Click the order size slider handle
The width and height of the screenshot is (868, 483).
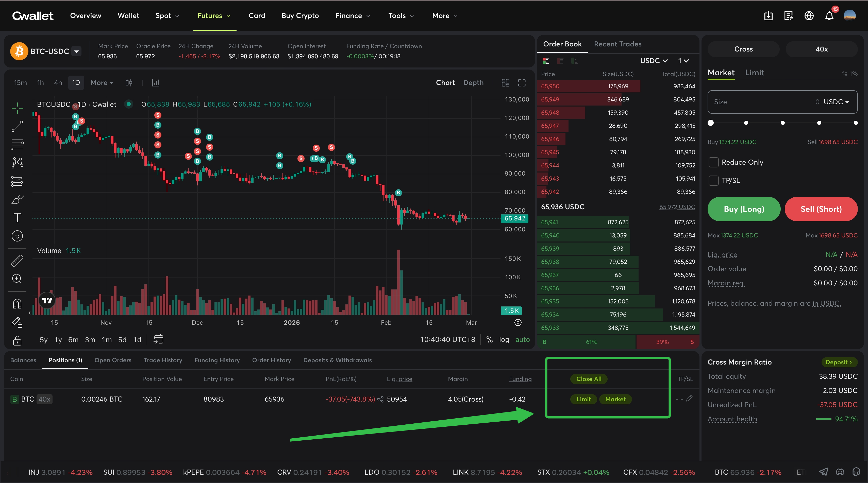coord(711,123)
